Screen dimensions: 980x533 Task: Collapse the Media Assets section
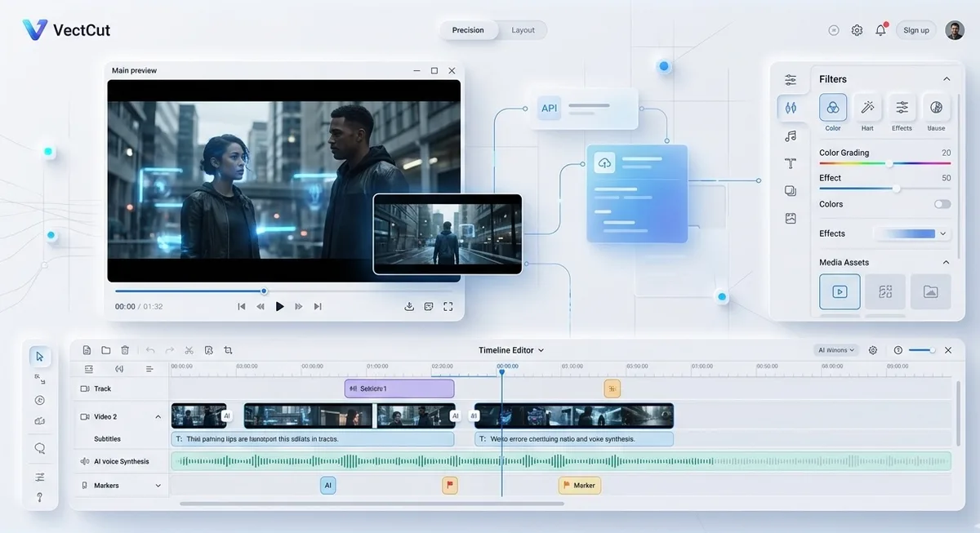click(x=947, y=262)
